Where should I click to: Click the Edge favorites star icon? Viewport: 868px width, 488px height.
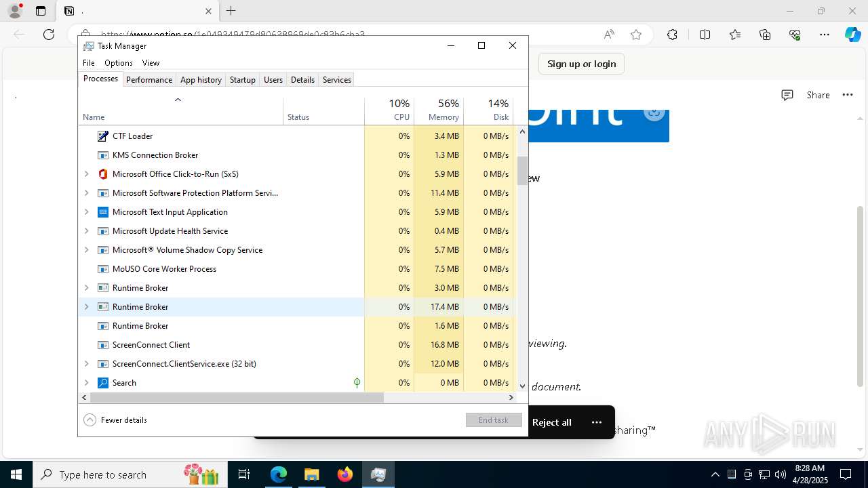pyautogui.click(x=636, y=35)
